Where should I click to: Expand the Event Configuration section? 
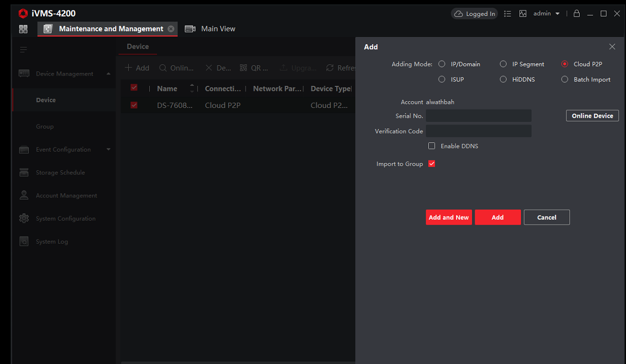pyautogui.click(x=108, y=150)
